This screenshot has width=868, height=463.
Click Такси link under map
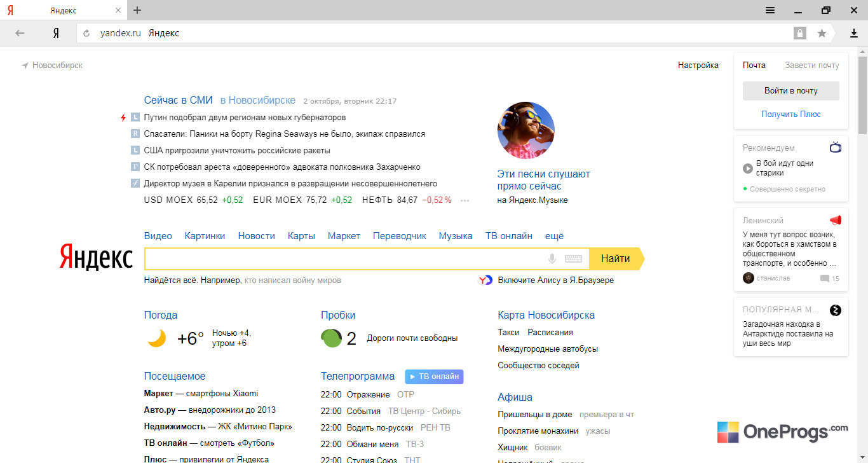508,332
